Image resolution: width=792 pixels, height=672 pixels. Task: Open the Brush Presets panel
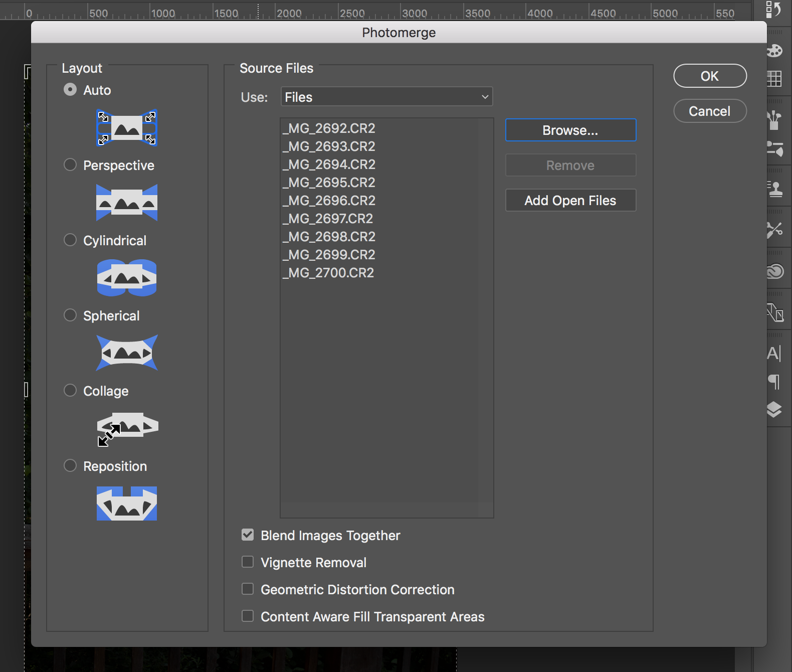coord(774,120)
